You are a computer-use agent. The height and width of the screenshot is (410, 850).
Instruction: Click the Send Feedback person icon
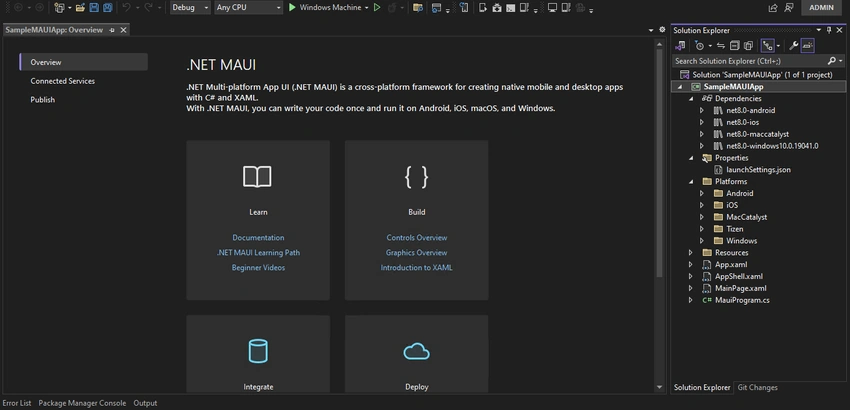pos(789,8)
